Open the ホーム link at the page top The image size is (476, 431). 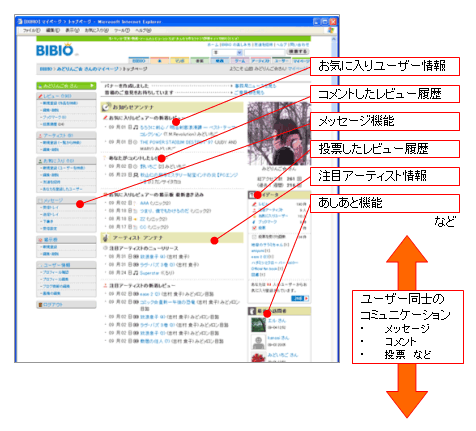pyautogui.click(x=213, y=44)
